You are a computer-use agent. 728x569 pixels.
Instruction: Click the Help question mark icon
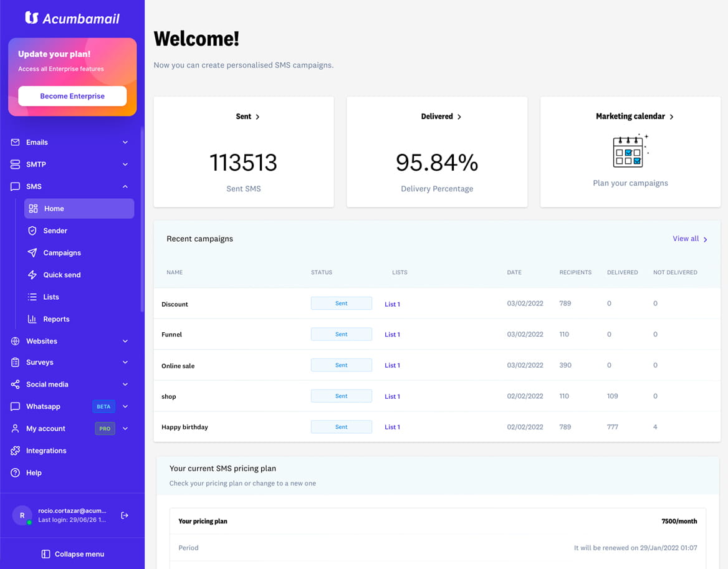(16, 473)
